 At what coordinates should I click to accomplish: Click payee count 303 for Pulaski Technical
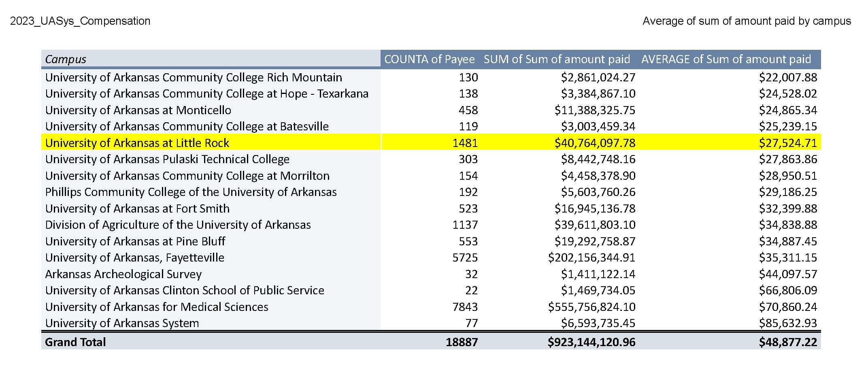[x=468, y=159]
